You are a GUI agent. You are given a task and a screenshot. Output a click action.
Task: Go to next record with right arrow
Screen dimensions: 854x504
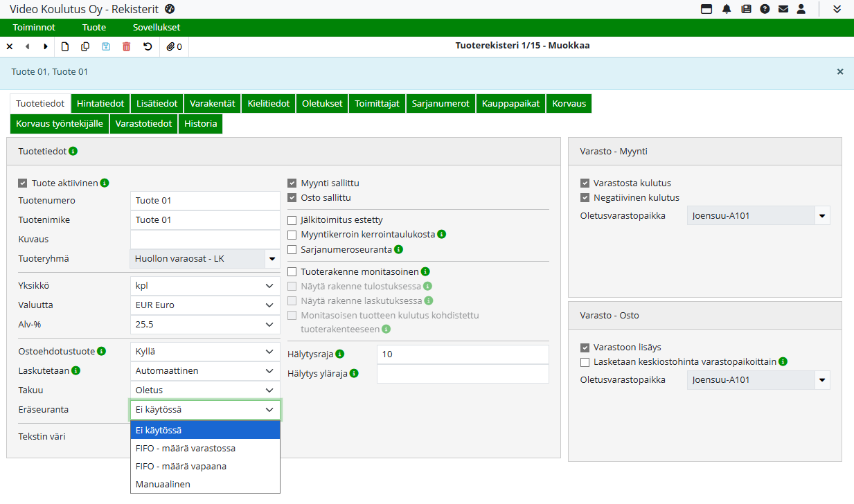[x=46, y=46]
